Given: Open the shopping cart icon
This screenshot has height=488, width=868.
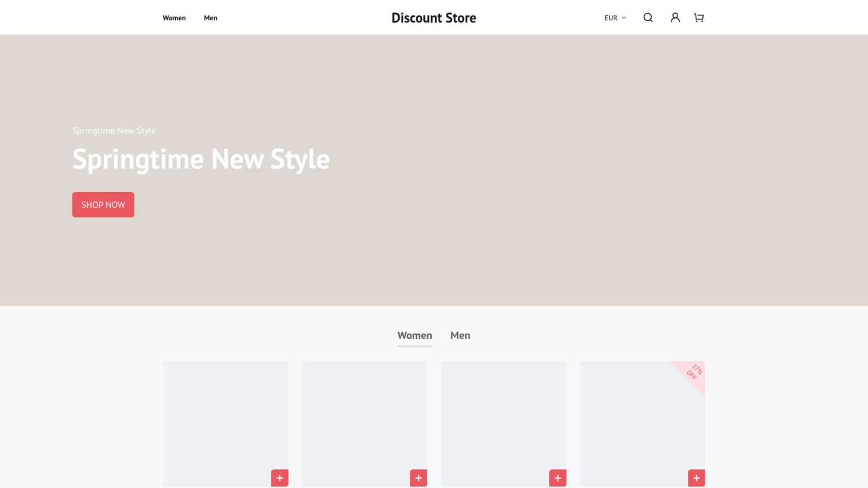Looking at the screenshot, I should click(x=699, y=18).
